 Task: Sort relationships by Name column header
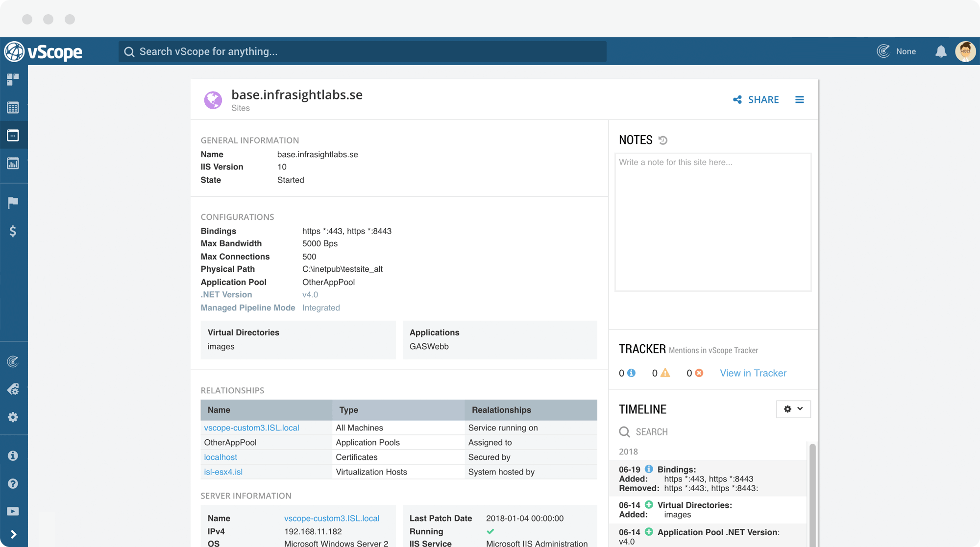click(x=267, y=410)
